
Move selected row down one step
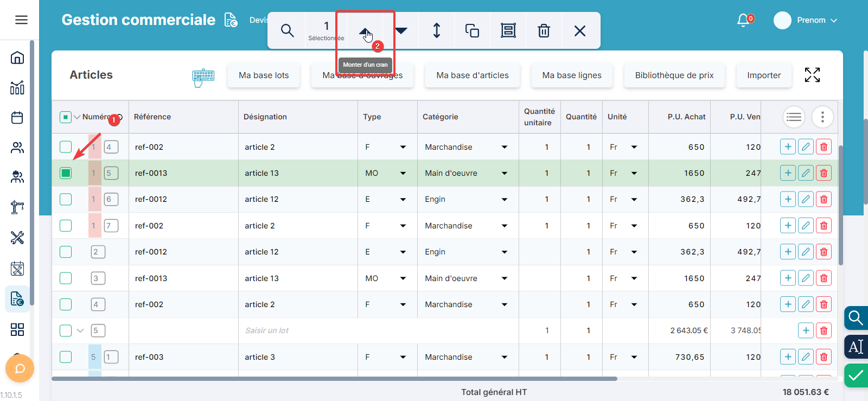tap(401, 31)
